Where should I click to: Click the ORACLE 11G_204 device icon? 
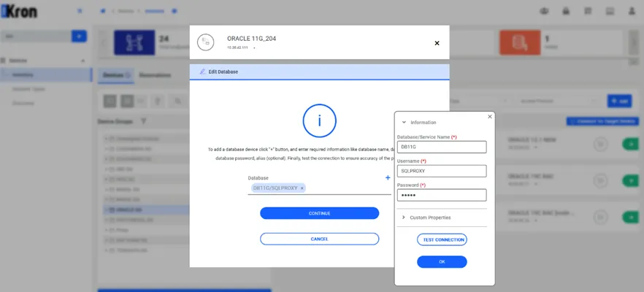(205, 42)
